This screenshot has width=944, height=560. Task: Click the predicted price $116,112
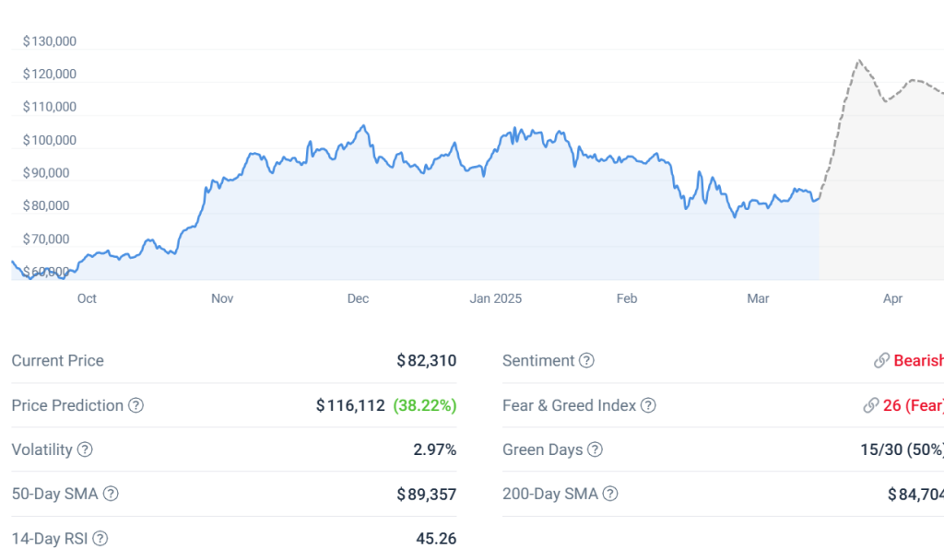point(350,405)
